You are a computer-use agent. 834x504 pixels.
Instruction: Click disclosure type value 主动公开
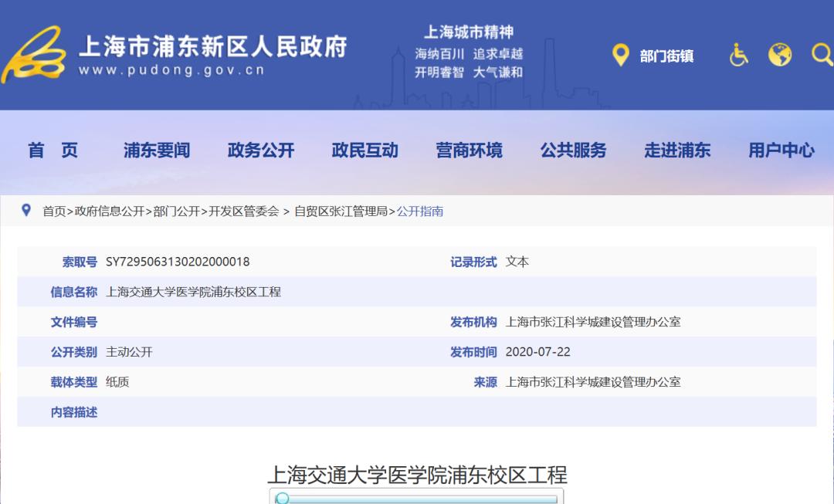129,352
